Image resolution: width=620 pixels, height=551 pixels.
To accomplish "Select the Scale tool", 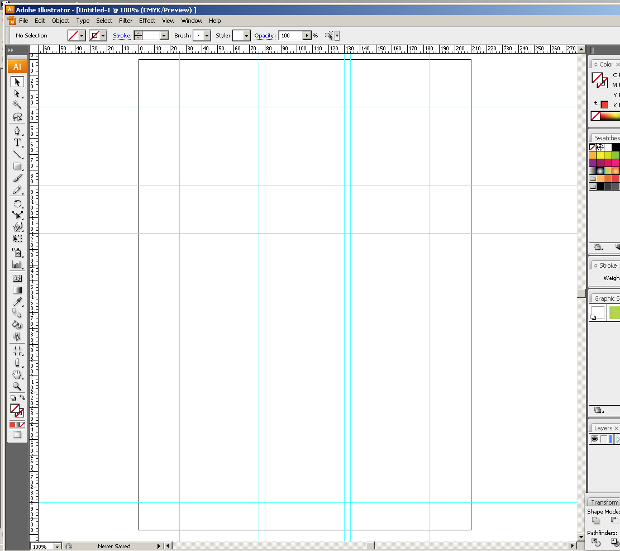I will 17,216.
